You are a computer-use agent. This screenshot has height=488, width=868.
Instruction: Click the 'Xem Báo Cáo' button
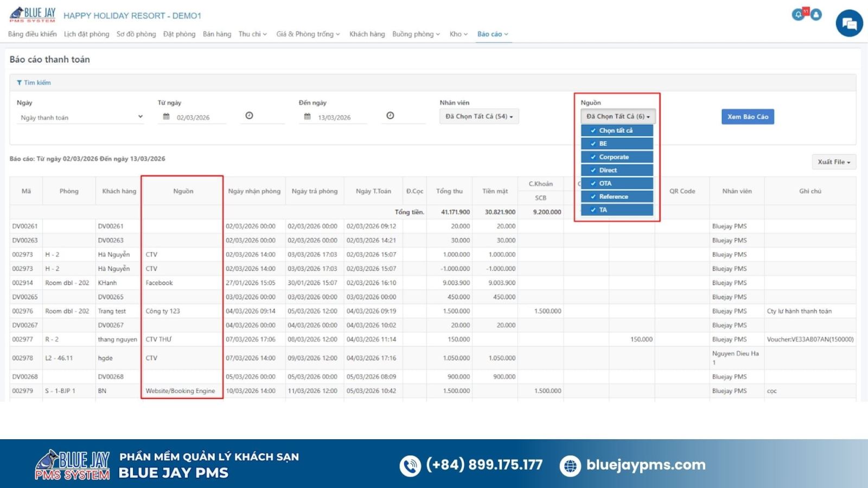coord(747,117)
